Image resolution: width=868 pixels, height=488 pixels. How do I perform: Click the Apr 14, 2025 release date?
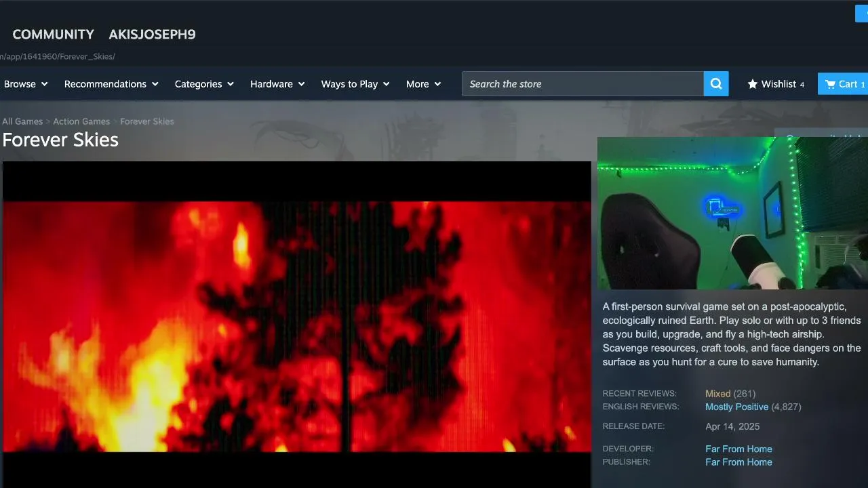coord(732,426)
